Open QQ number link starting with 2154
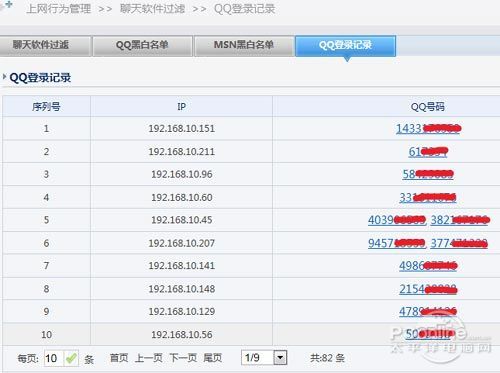This screenshot has height=373, width=500. point(428,289)
